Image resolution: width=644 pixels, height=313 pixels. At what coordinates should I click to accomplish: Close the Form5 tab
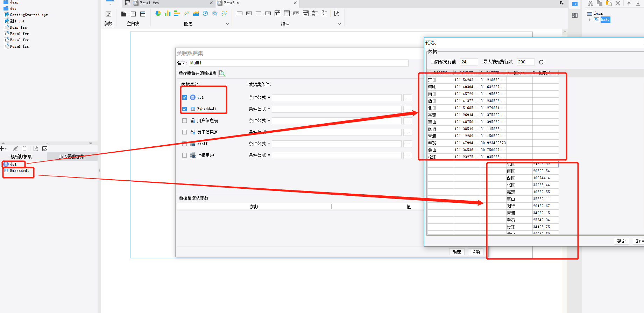pos(295,3)
